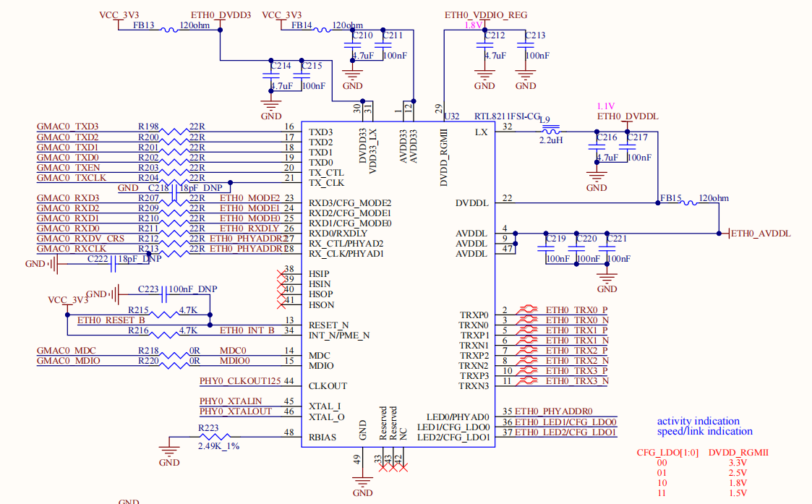Select the FB13 ferrite bead symbol
Image resolution: width=812 pixels, height=504 pixels.
pos(169,30)
